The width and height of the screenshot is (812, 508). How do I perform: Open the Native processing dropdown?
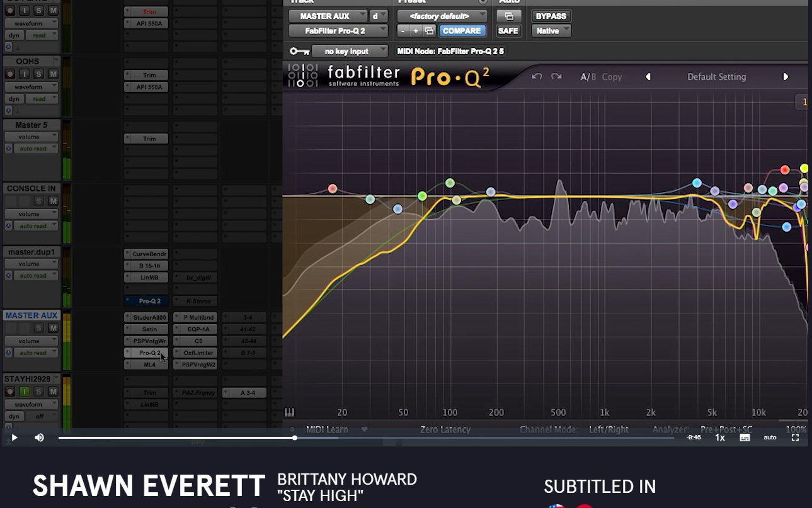click(552, 31)
